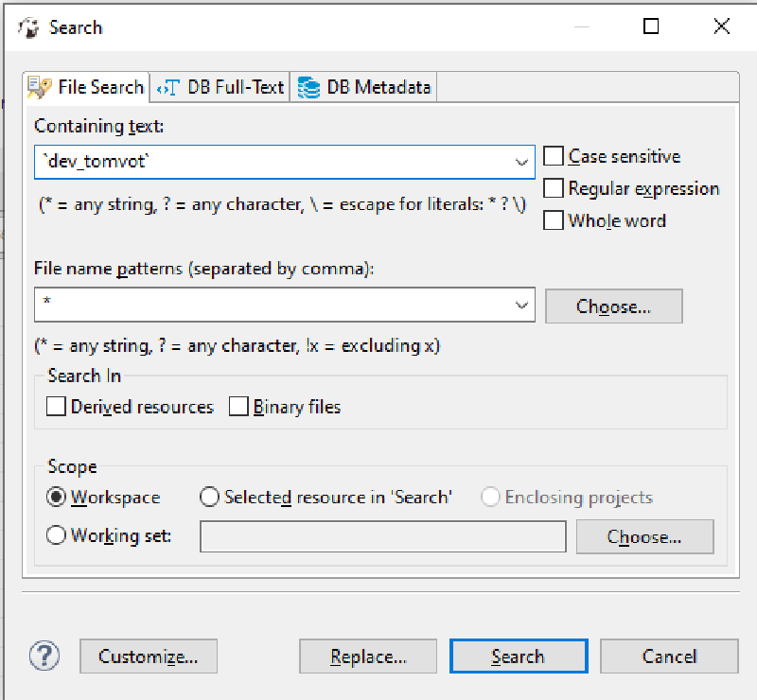757x700 pixels.
Task: Click the DB Metadata database icon
Action: [x=308, y=88]
